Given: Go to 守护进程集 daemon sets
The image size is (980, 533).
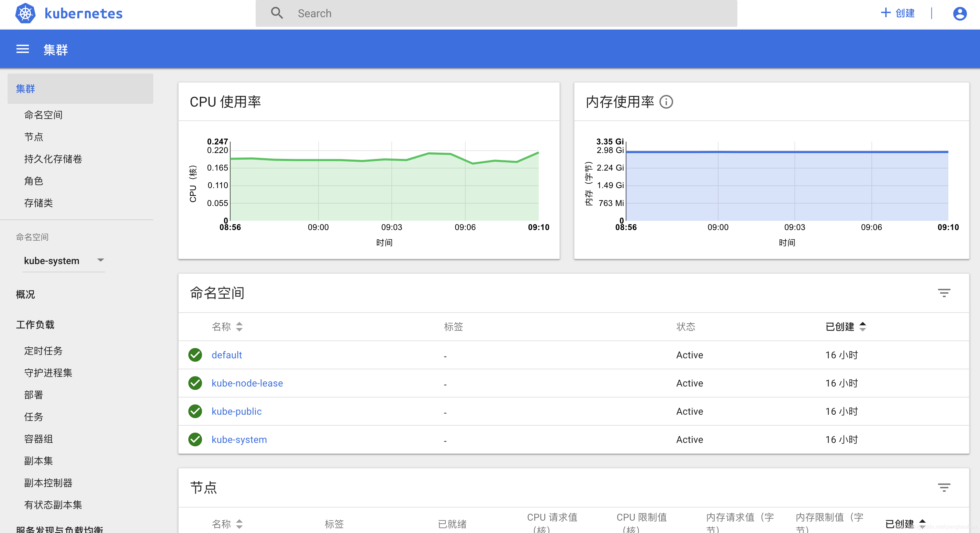Looking at the screenshot, I should [48, 373].
